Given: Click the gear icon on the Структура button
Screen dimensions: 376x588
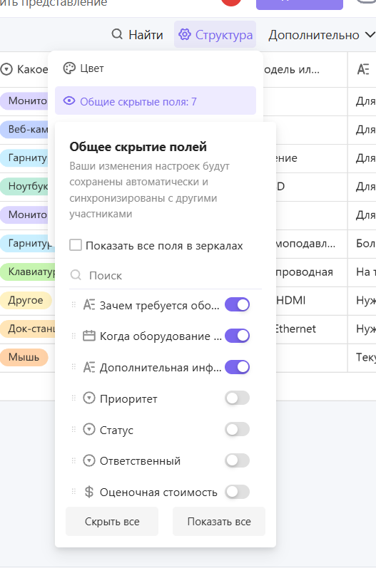Looking at the screenshot, I should [184, 34].
